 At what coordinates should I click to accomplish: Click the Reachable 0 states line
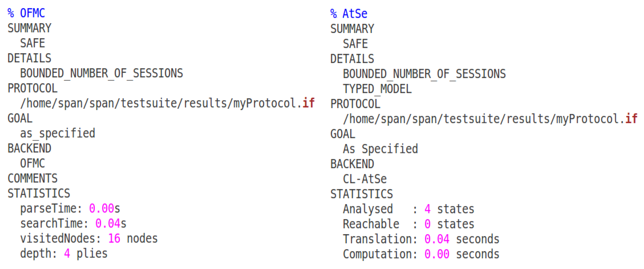[x=408, y=224]
